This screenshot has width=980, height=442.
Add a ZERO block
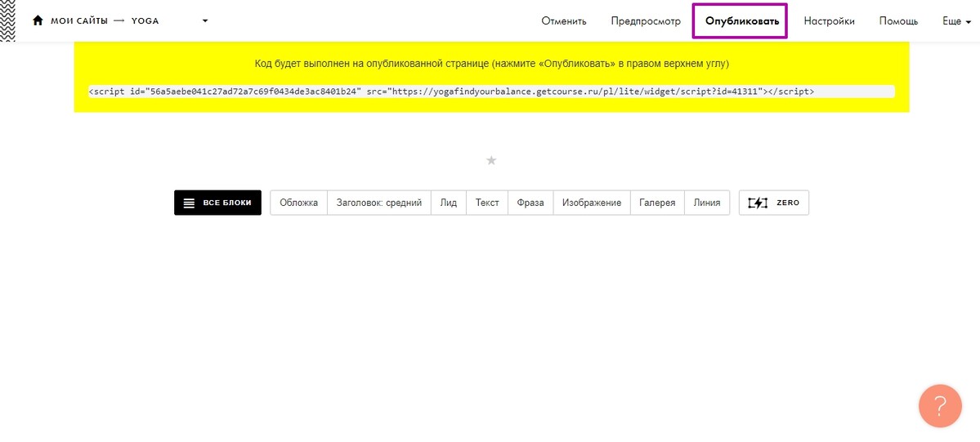click(x=774, y=203)
